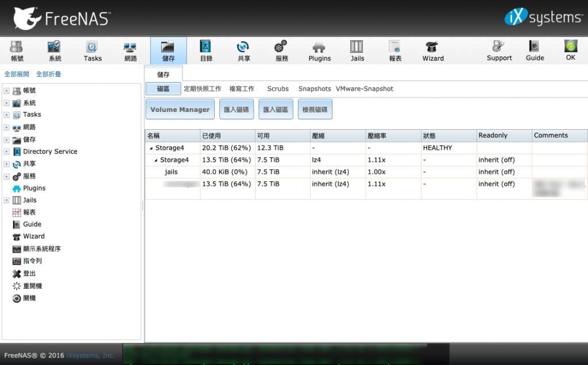The image size is (588, 365).
Task: Open the Guide toolbar icon
Action: [x=535, y=51]
